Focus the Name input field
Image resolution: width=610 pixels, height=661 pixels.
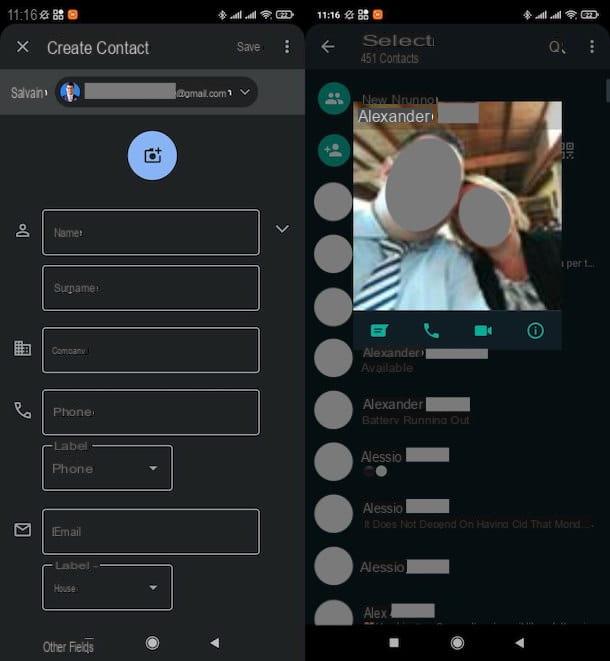tap(151, 232)
